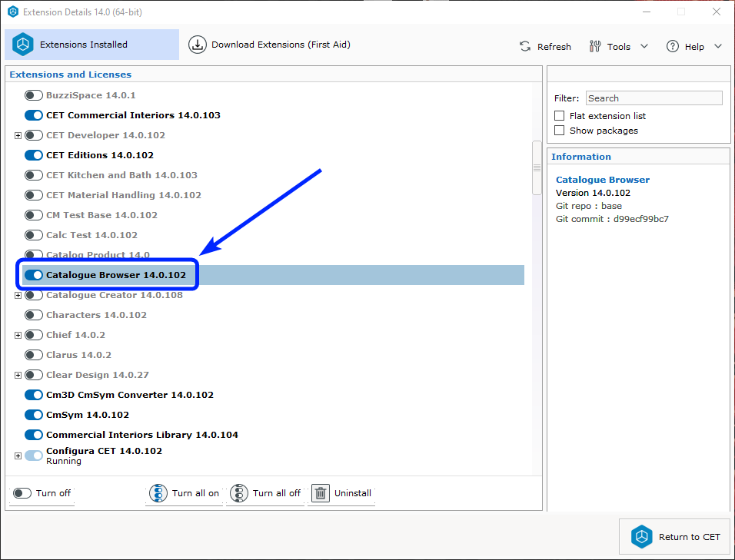Click the Extensions Installed cube icon
Viewport: 735px width, 560px height.
(x=22, y=45)
